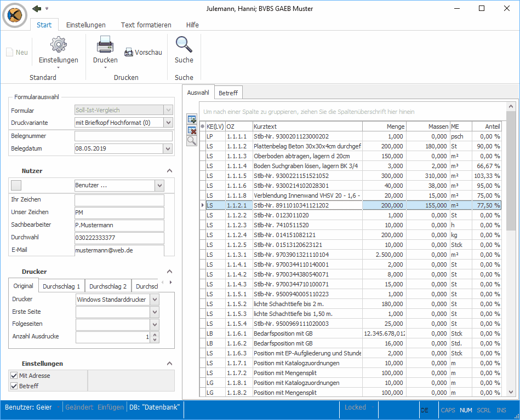The image size is (520, 420).
Task: Click the E-Mail field mustermann@web.de
Action: (119, 250)
